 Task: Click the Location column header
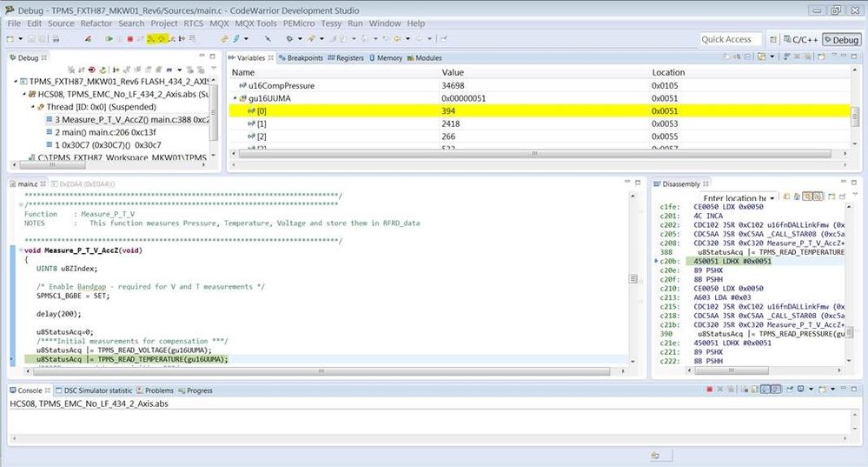tap(668, 72)
